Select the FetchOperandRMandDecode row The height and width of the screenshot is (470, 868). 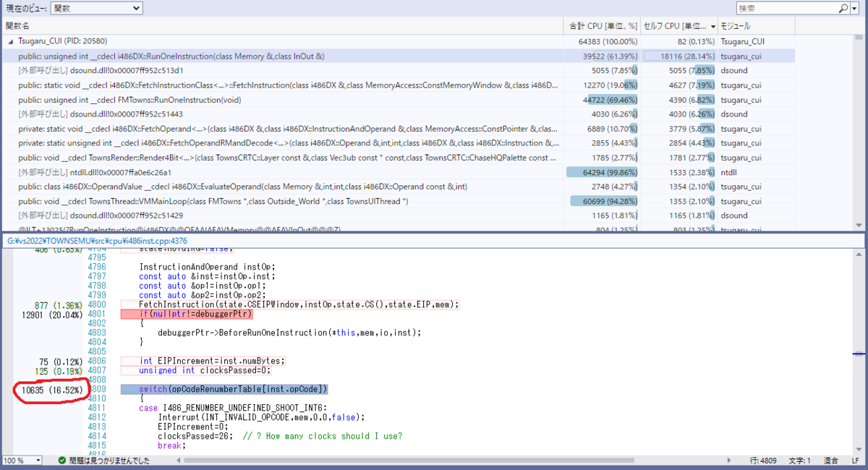(x=399, y=143)
